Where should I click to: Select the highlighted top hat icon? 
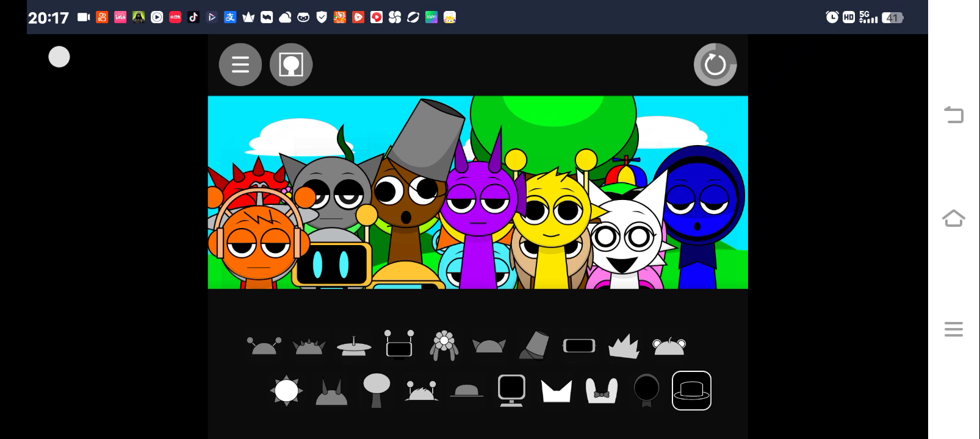tap(691, 391)
